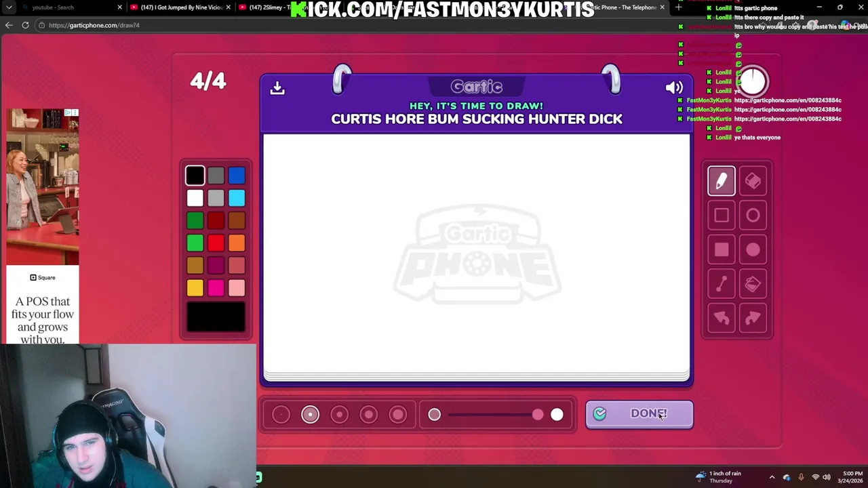This screenshot has height=488, width=868.
Task: Open a new browser tab
Action: tap(678, 7)
